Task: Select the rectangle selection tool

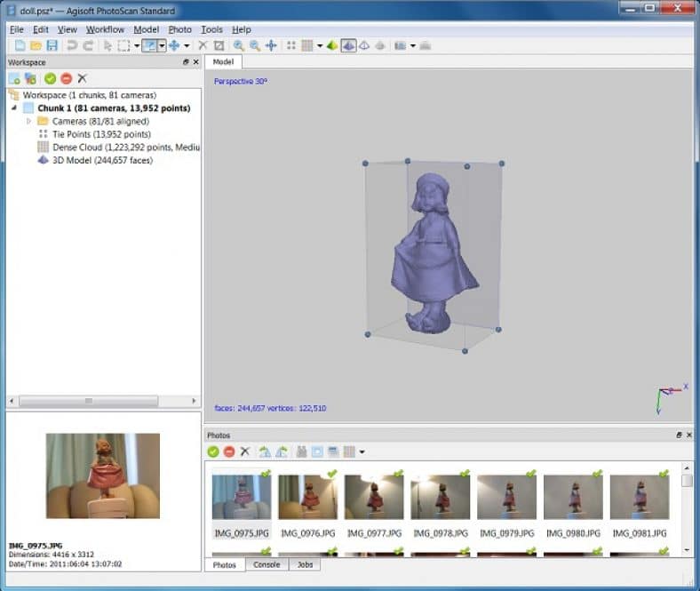Action: tap(124, 45)
